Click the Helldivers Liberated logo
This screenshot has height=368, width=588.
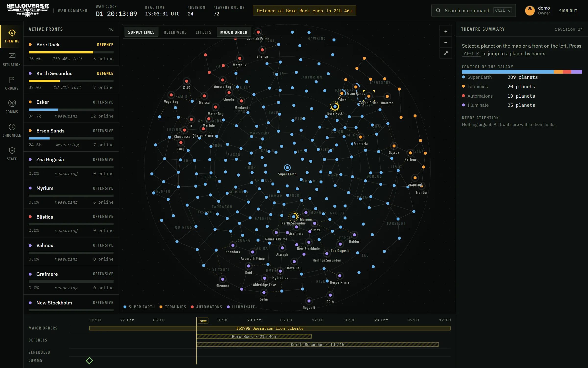pos(28,11)
